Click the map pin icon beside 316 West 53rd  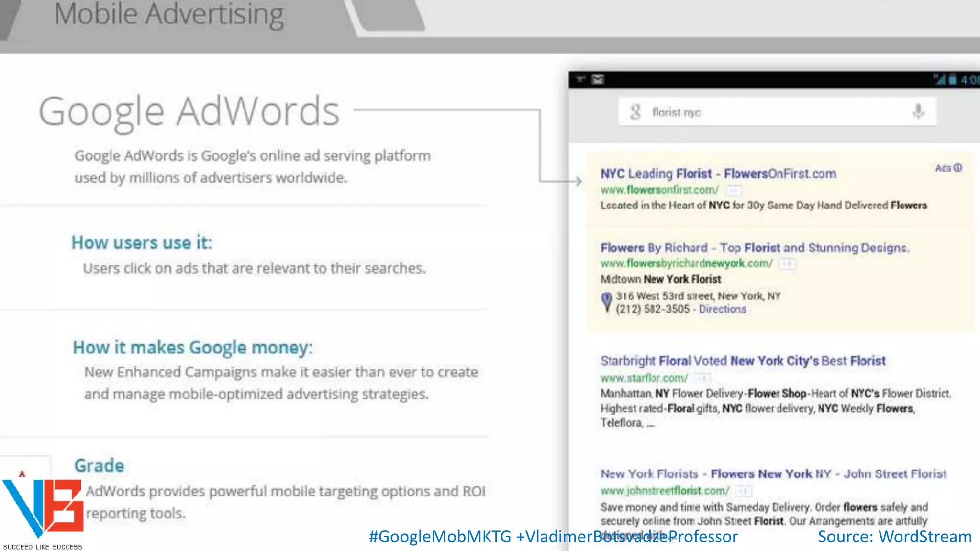tap(606, 302)
